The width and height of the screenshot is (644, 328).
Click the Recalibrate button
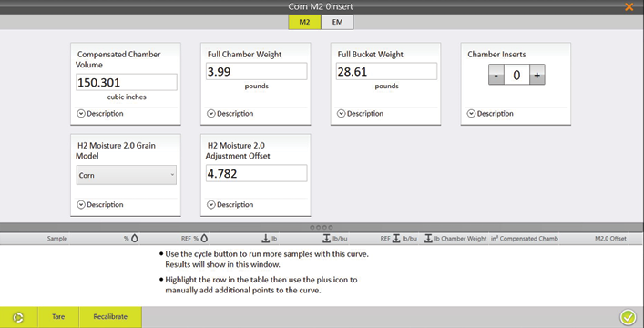coord(110,317)
